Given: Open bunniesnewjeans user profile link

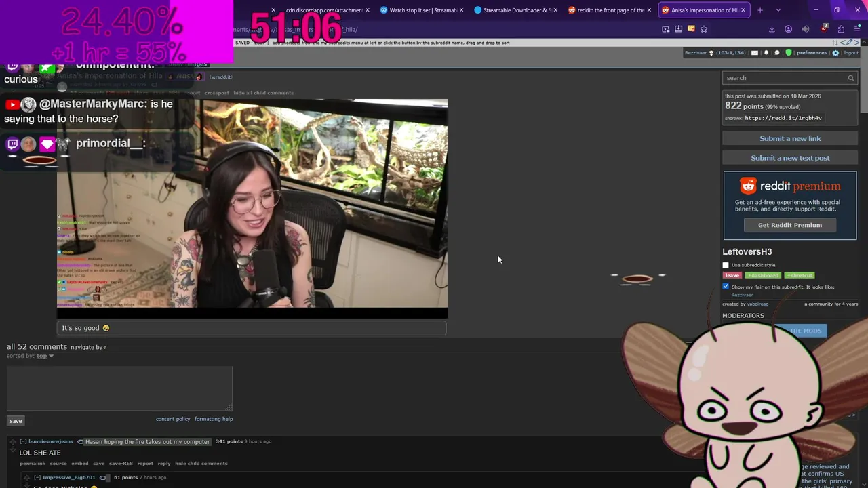Looking at the screenshot, I should (x=51, y=441).
